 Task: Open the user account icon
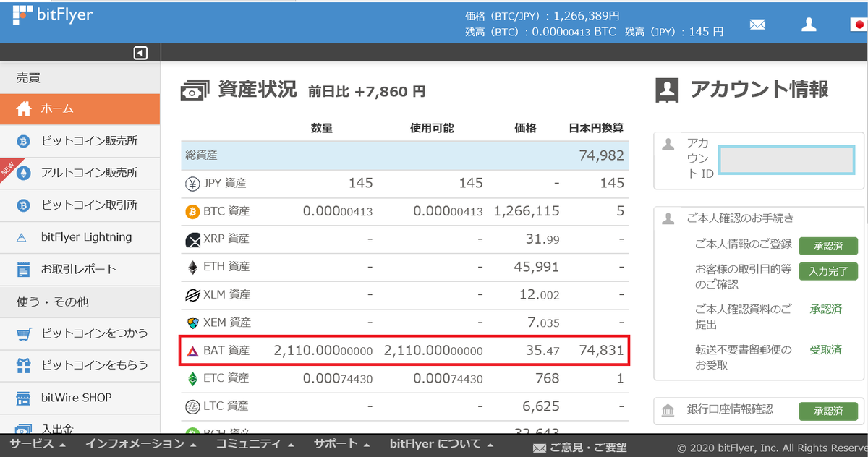[x=809, y=25]
